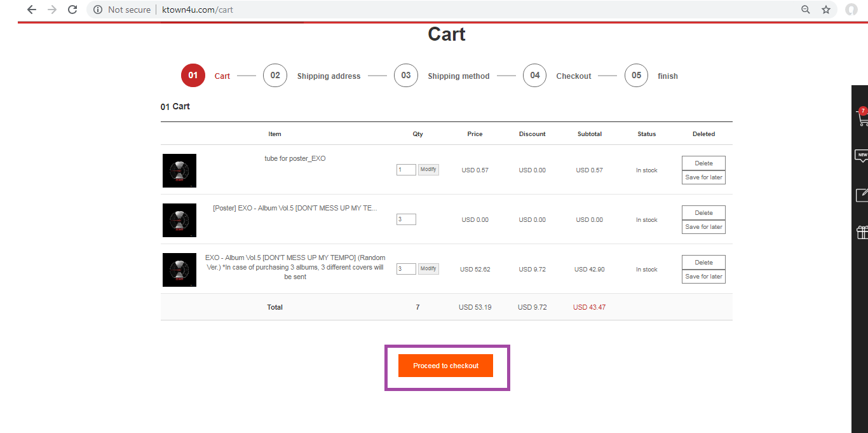The height and width of the screenshot is (433, 868).
Task: Click the Total row label
Action: pos(275,307)
